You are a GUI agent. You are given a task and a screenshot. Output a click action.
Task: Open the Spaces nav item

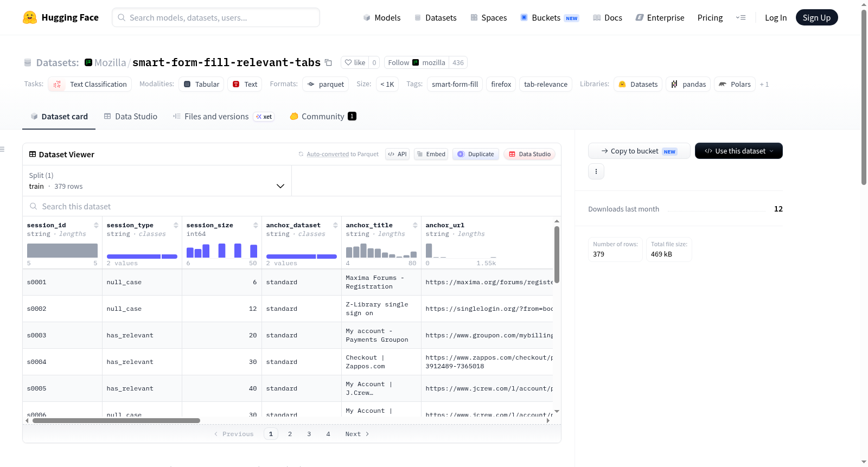tap(489, 17)
